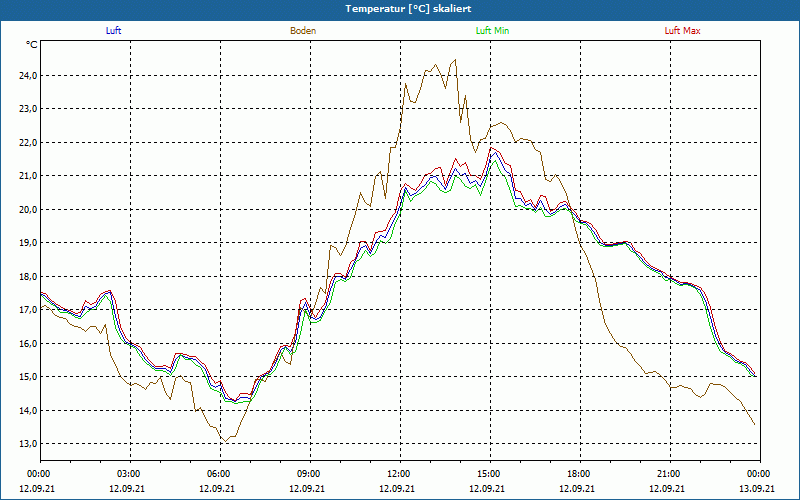The width and height of the screenshot is (800, 500).
Task: Select the blue 'Luft' legend label
Action: tap(113, 31)
